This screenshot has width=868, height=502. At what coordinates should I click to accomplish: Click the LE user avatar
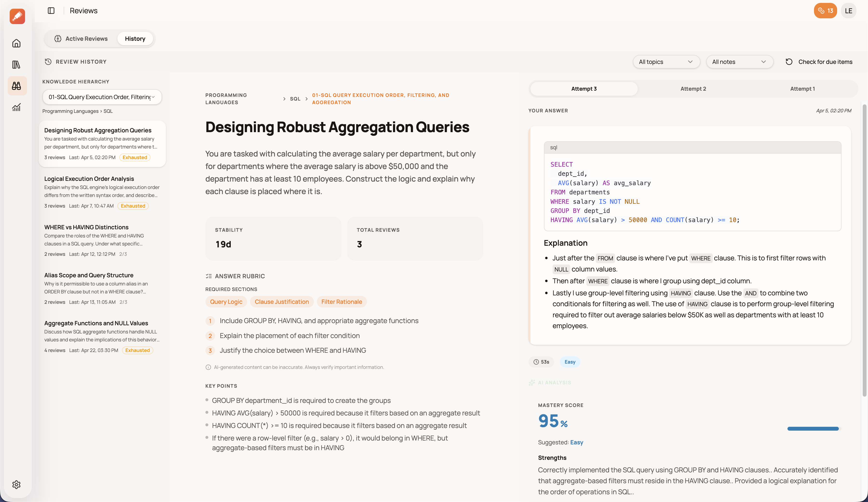point(848,11)
